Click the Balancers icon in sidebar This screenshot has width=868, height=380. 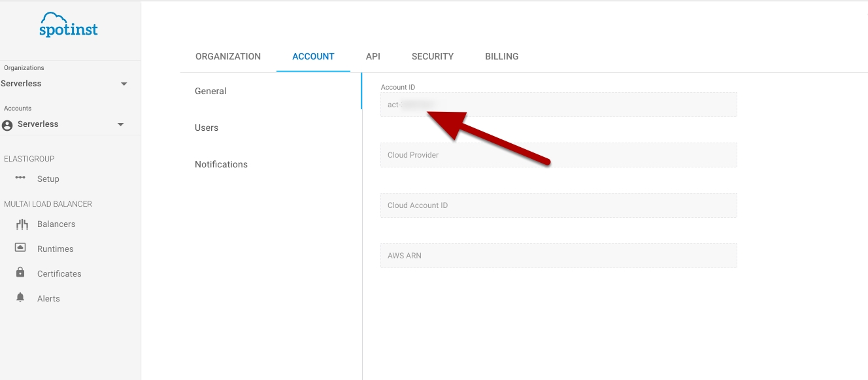22,224
